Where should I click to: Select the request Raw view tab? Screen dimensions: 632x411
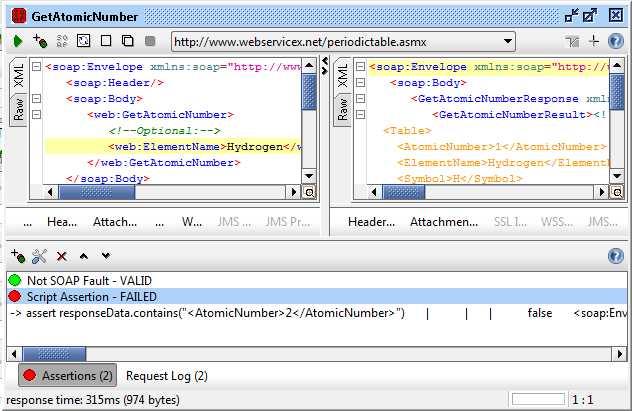pyautogui.click(x=19, y=110)
